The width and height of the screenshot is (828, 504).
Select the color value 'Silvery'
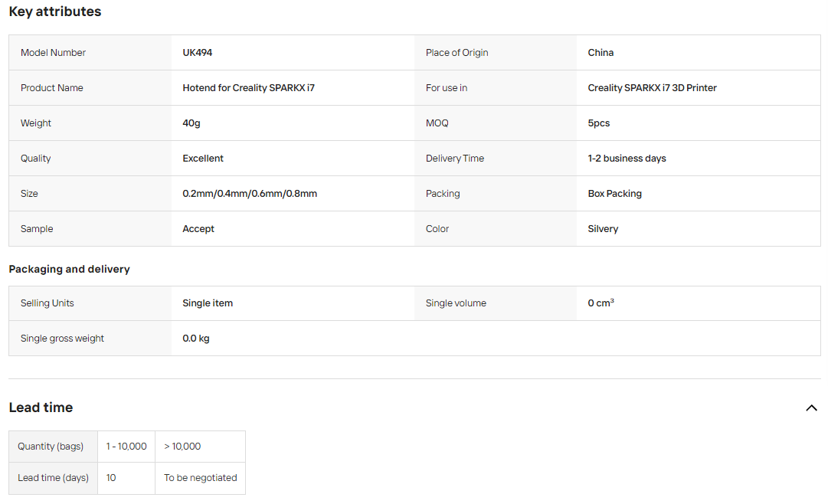tap(603, 229)
